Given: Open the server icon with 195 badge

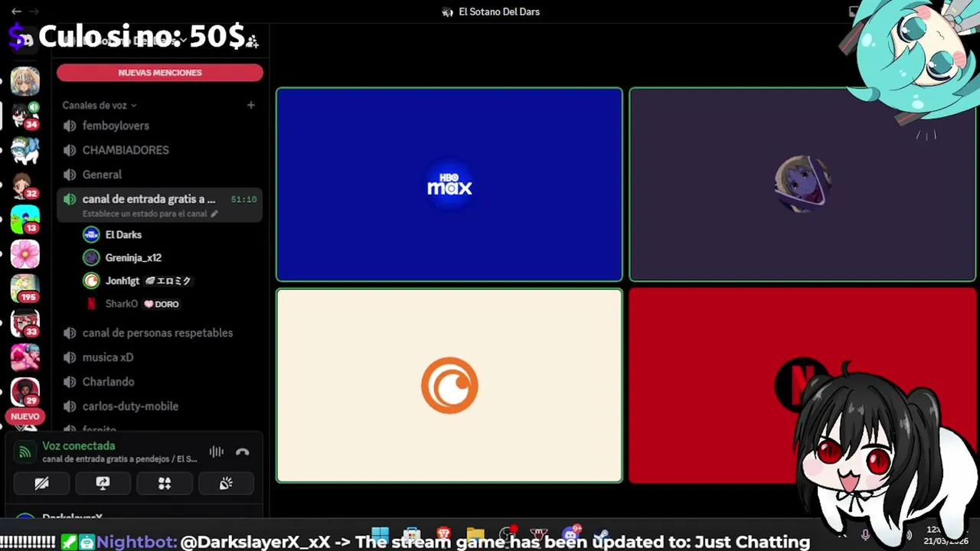Looking at the screenshot, I should point(24,288).
